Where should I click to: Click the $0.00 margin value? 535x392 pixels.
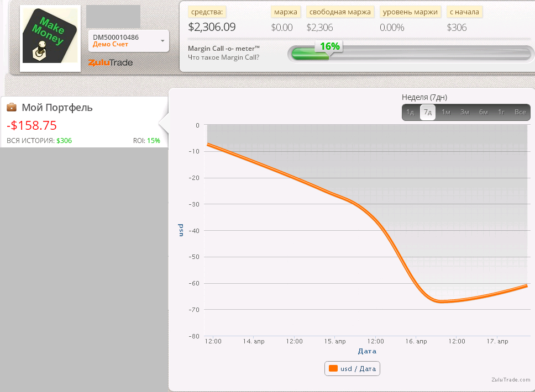click(282, 28)
